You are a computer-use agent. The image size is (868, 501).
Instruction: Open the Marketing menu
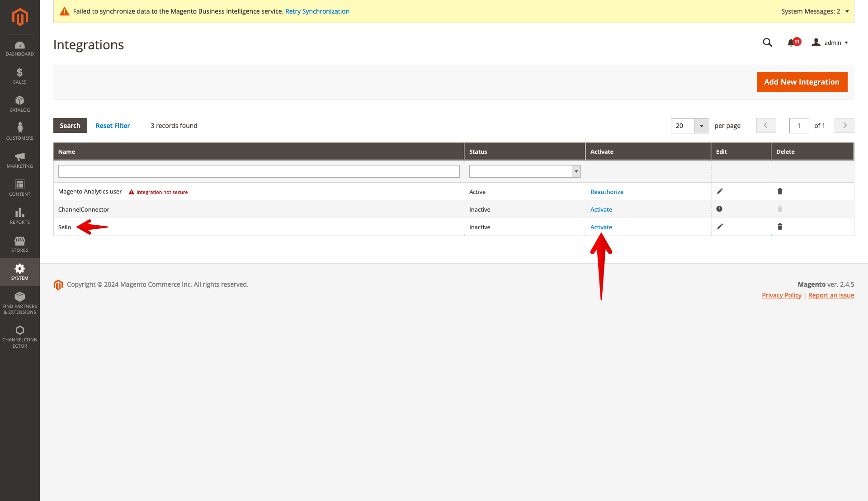click(20, 161)
